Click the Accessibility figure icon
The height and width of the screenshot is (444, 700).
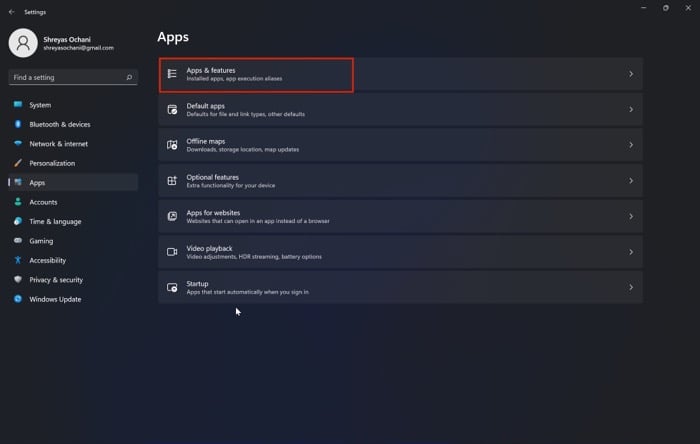[18, 260]
